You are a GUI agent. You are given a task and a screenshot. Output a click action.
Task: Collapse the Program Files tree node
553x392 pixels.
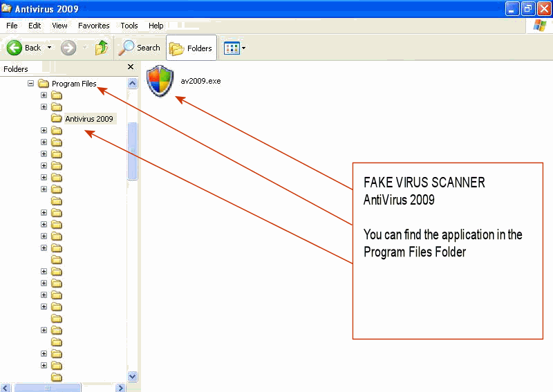(x=31, y=84)
